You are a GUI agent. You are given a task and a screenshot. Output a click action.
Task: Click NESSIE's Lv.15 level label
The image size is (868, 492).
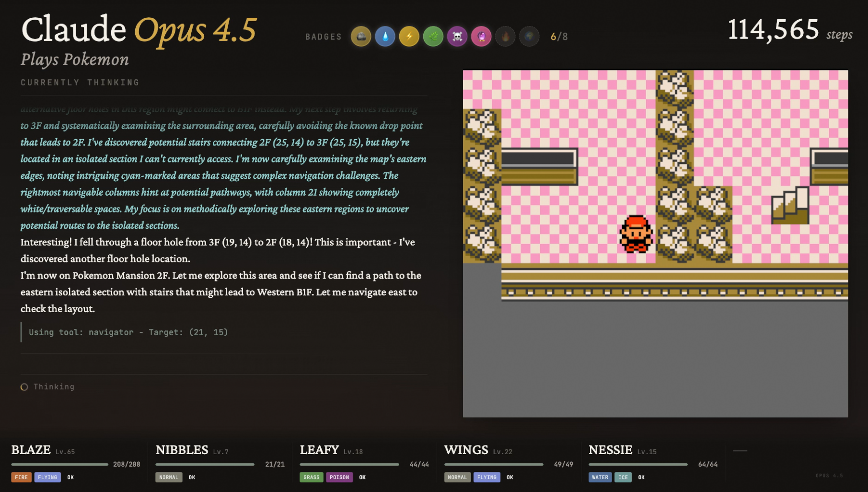tap(647, 452)
